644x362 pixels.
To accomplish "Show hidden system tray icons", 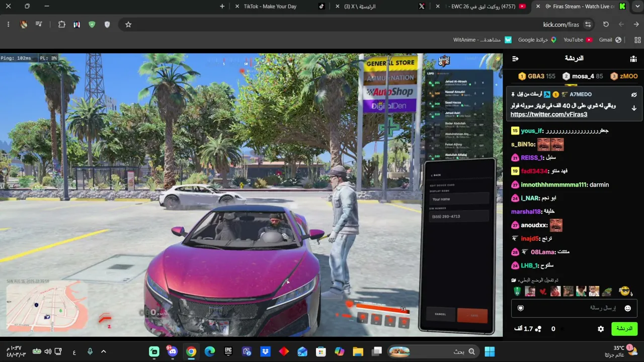I will [x=104, y=351].
